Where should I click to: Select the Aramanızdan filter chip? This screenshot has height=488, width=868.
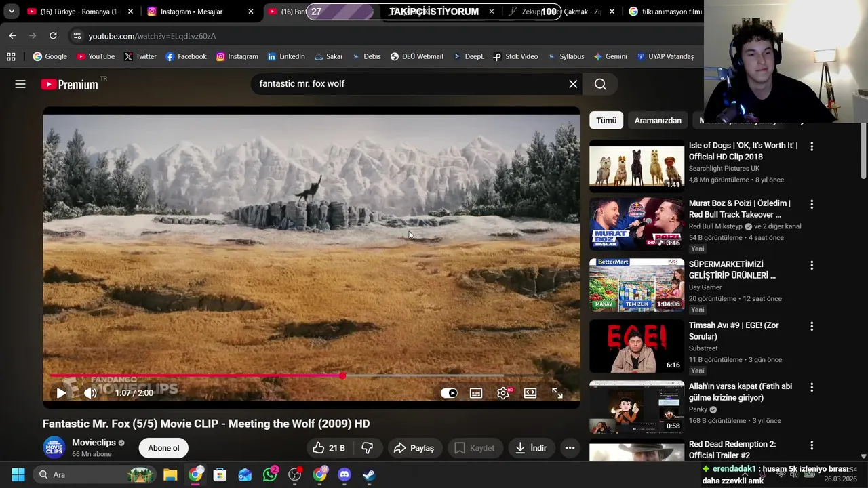(x=658, y=121)
